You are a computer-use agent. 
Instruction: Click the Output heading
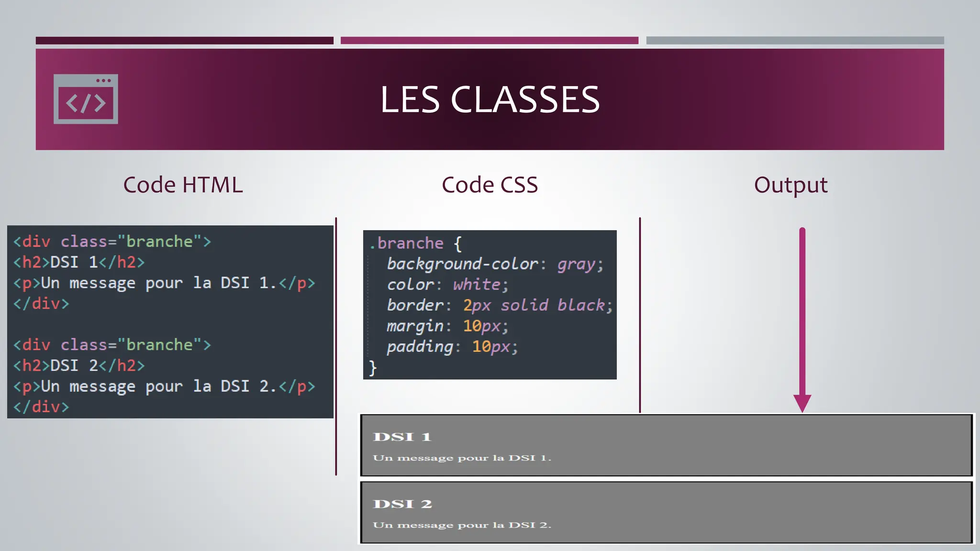[791, 185]
